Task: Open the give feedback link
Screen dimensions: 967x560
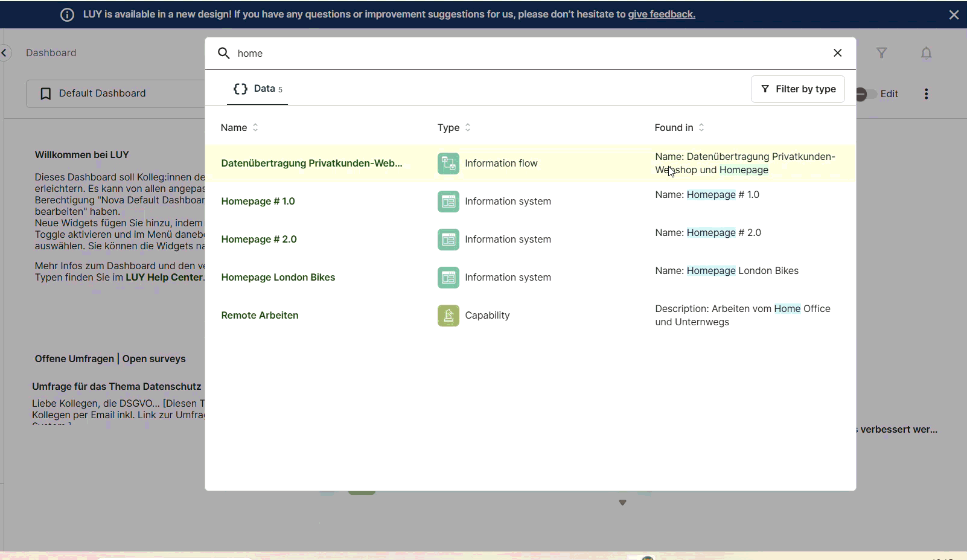Action: [x=661, y=14]
